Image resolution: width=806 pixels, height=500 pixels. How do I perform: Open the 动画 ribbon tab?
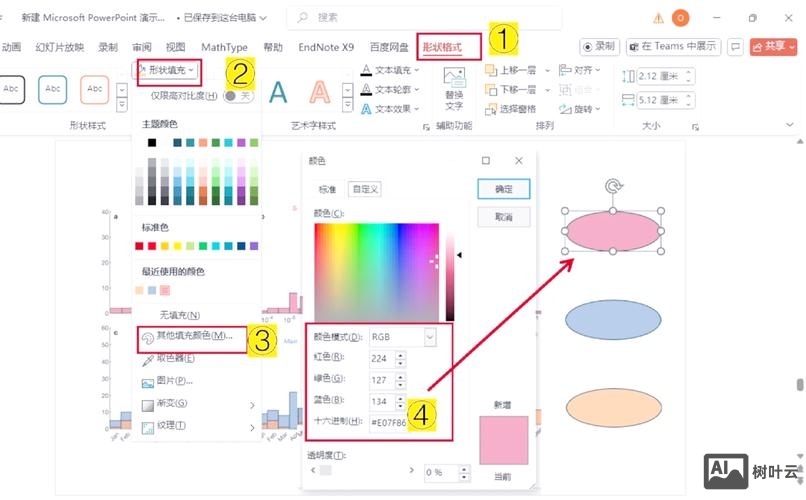coord(11,47)
